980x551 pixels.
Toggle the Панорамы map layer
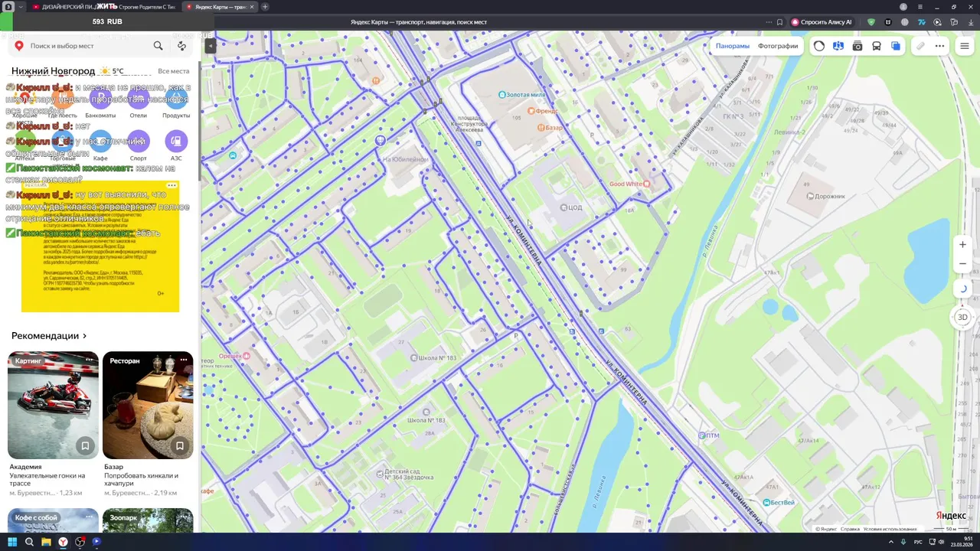click(733, 46)
